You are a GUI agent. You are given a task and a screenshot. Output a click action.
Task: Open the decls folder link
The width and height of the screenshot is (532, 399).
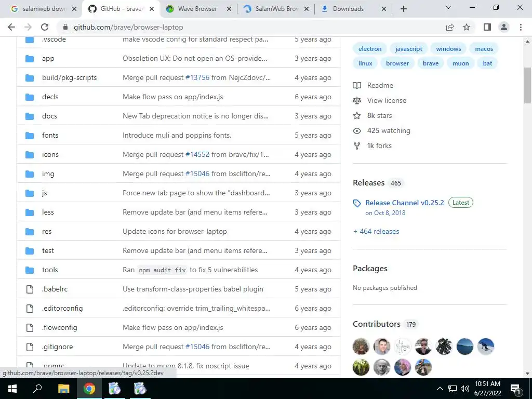(x=50, y=97)
